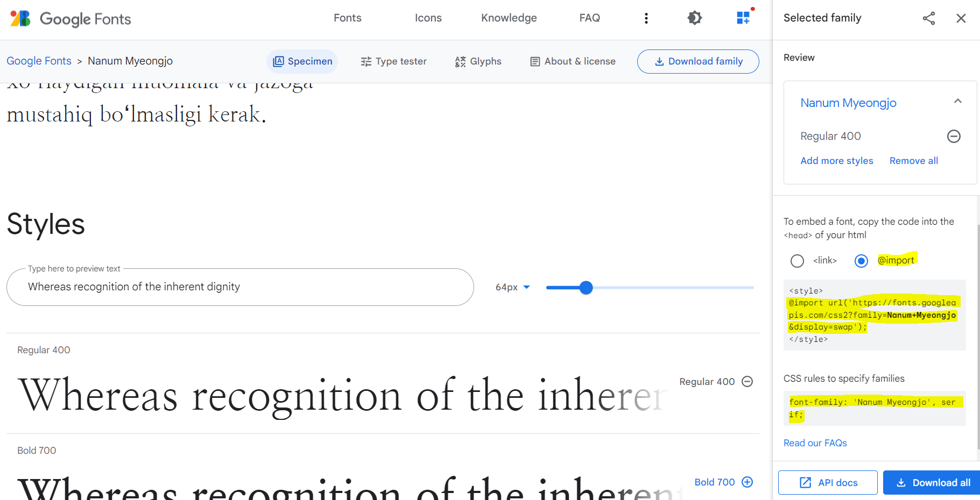
Task: Click the side panel scrollbar
Action: 978,337
